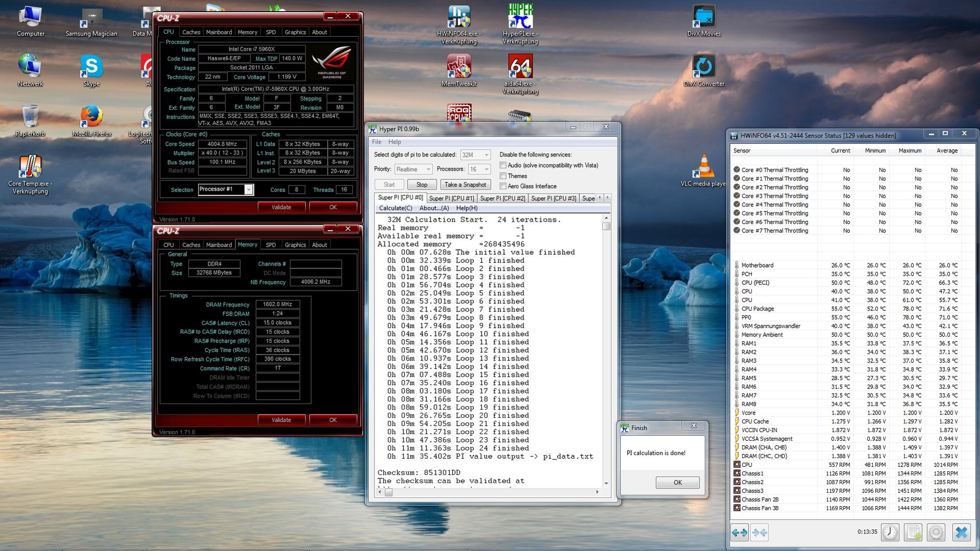Screen dimensions: 980x551
Task: Click the Chassis1 fan sensor icon
Action: click(x=736, y=473)
